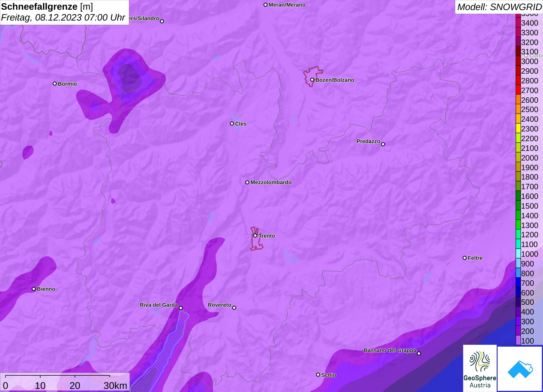This screenshot has height=392, width=543.
Task: Select the 2300 m yellow legend swatch
Action: pos(518,129)
